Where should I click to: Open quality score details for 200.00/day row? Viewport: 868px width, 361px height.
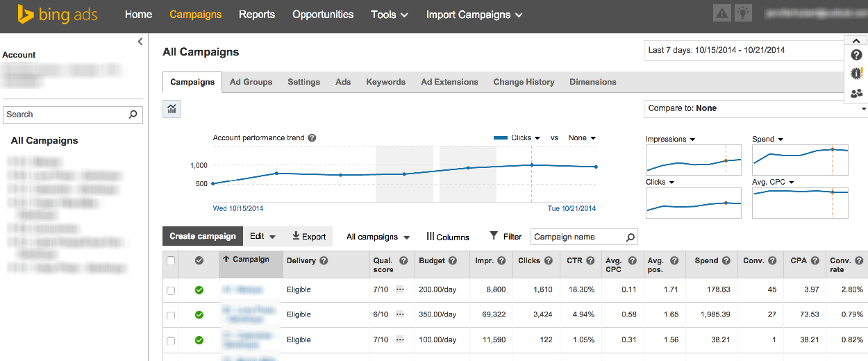(400, 289)
